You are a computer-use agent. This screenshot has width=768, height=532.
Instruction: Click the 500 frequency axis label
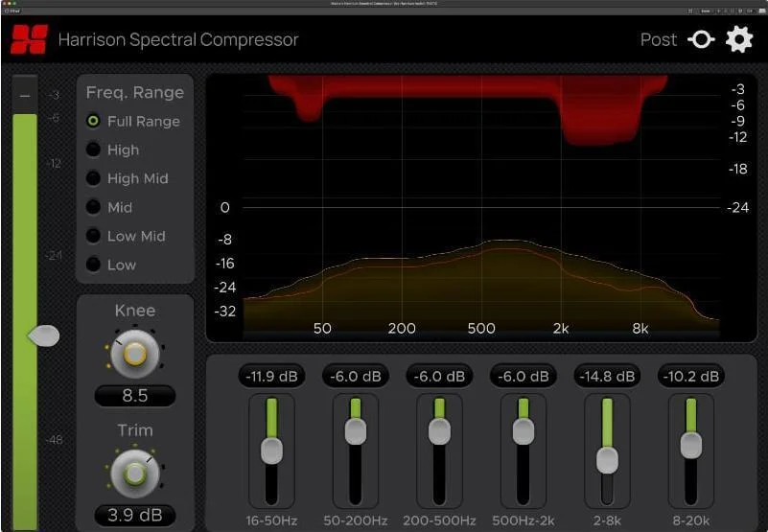(x=481, y=328)
